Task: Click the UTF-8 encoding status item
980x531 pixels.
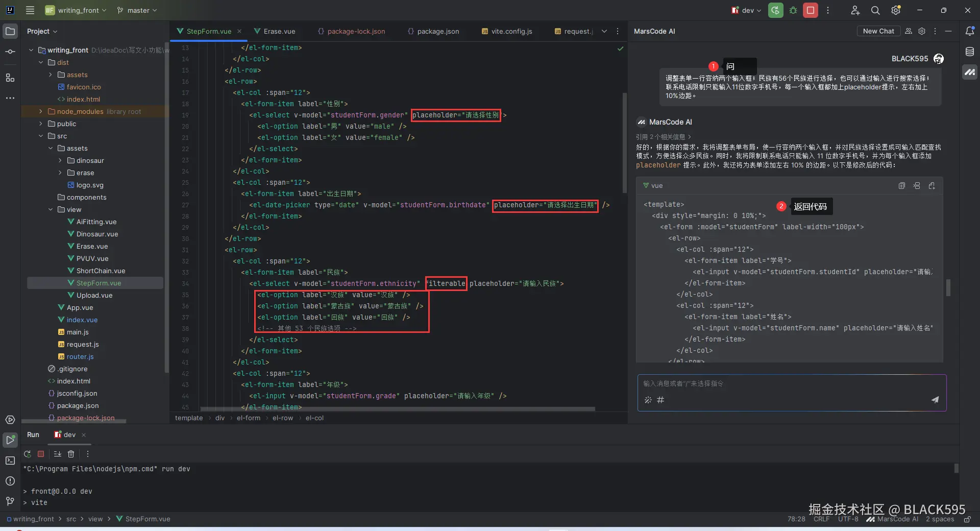Action: [848, 519]
